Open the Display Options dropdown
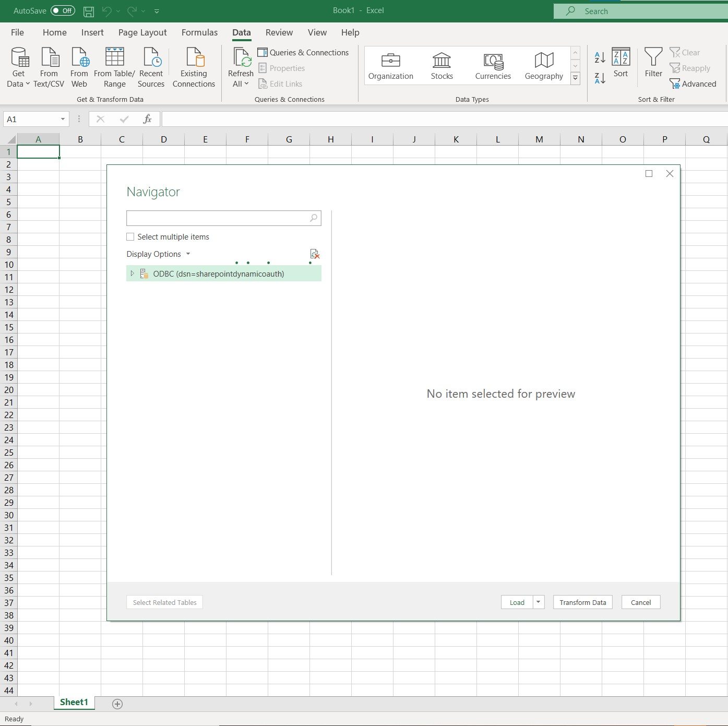 click(158, 254)
